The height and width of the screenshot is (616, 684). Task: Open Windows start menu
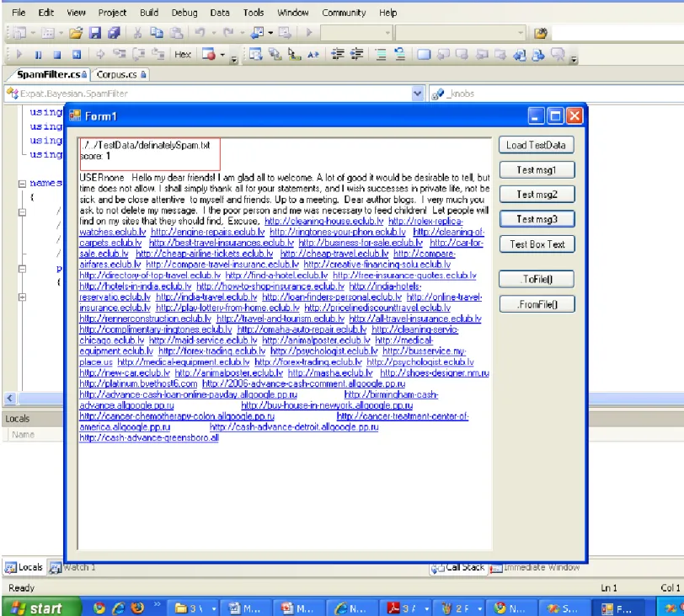coord(41,608)
